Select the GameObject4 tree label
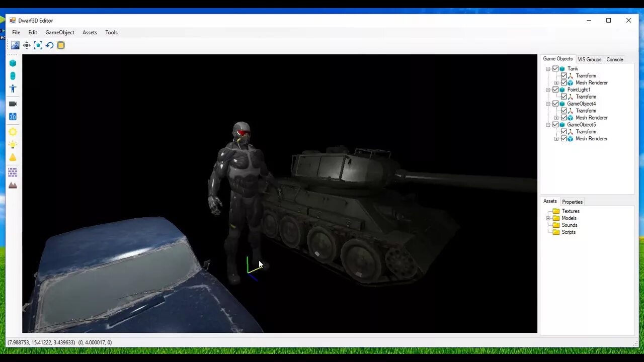The width and height of the screenshot is (644, 362). (582, 104)
